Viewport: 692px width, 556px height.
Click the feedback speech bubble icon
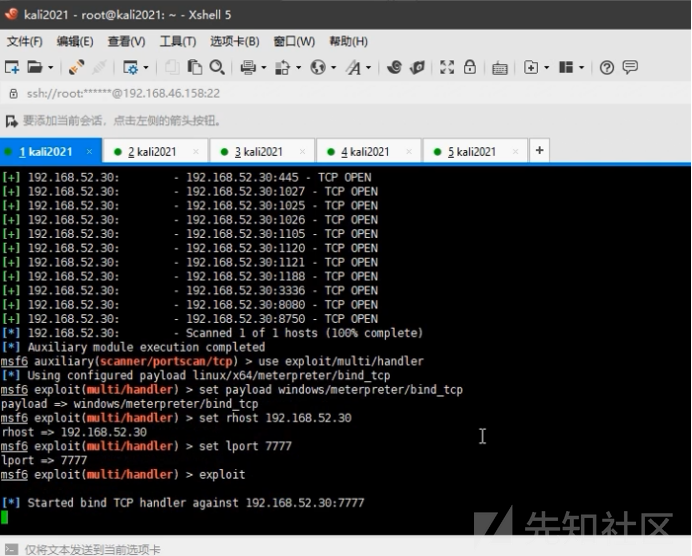pyautogui.click(x=630, y=67)
